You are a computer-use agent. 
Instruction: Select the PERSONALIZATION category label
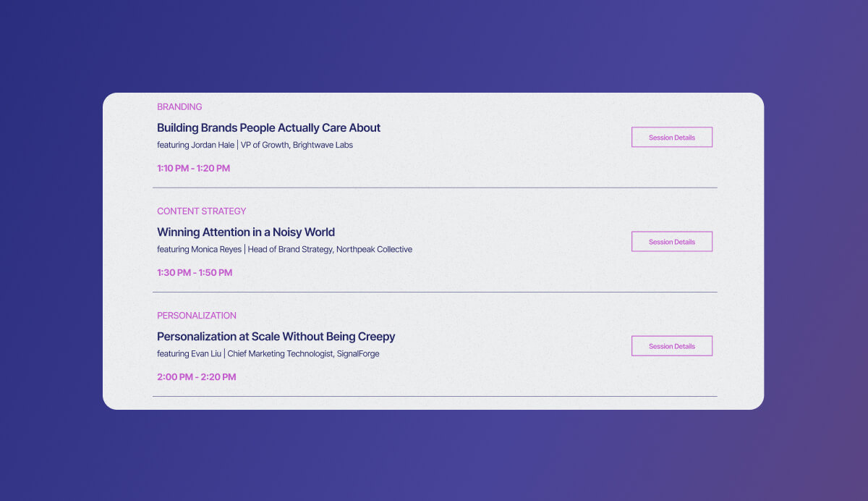coord(197,315)
